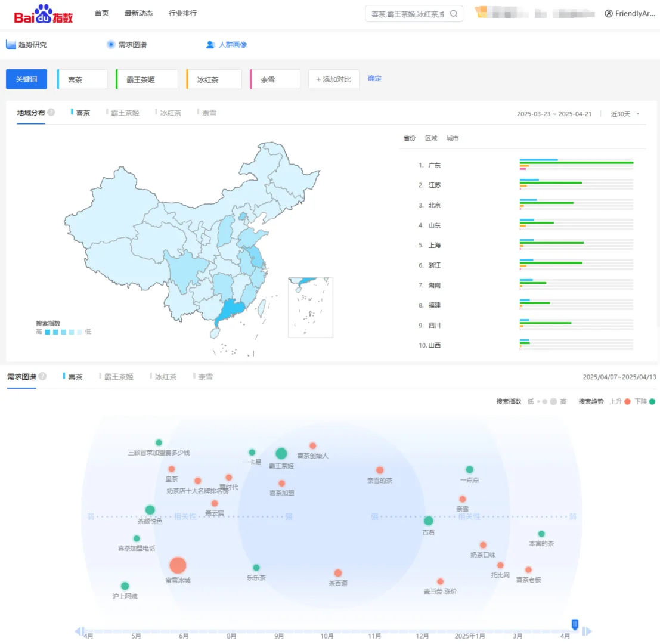Click the 确定 link
Viewport: 660px width, 644px height.
[374, 78]
